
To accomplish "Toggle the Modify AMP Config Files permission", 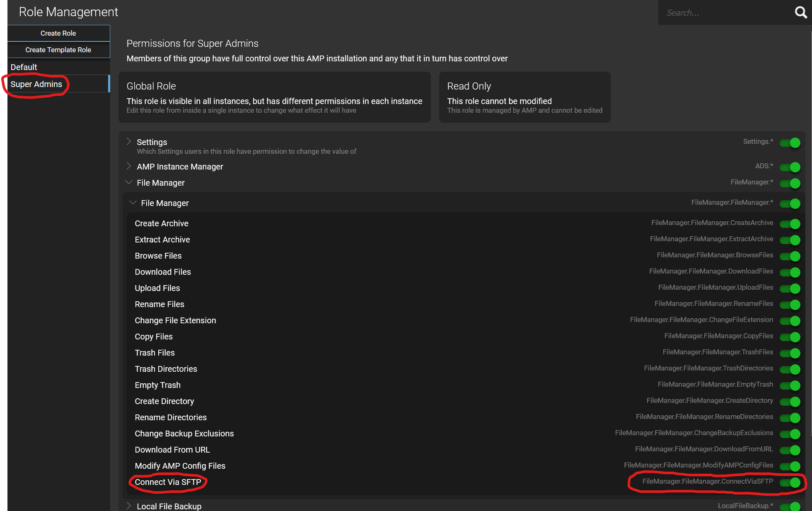I will click(790, 466).
